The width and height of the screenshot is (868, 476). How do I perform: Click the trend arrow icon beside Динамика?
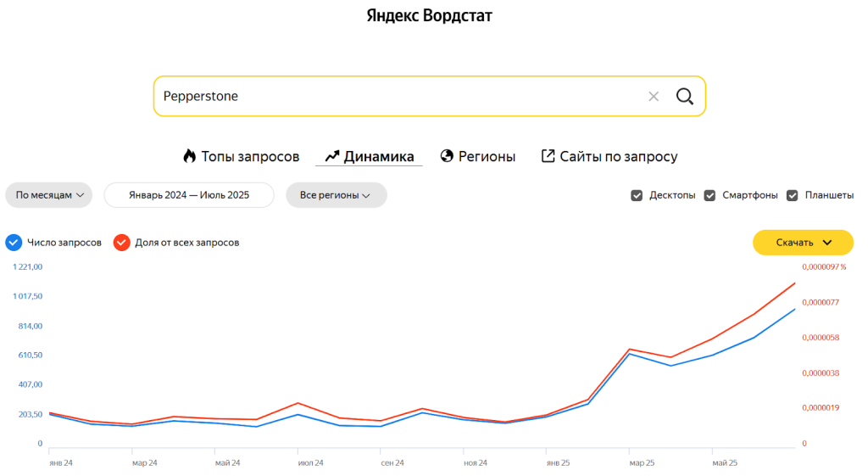tap(332, 156)
